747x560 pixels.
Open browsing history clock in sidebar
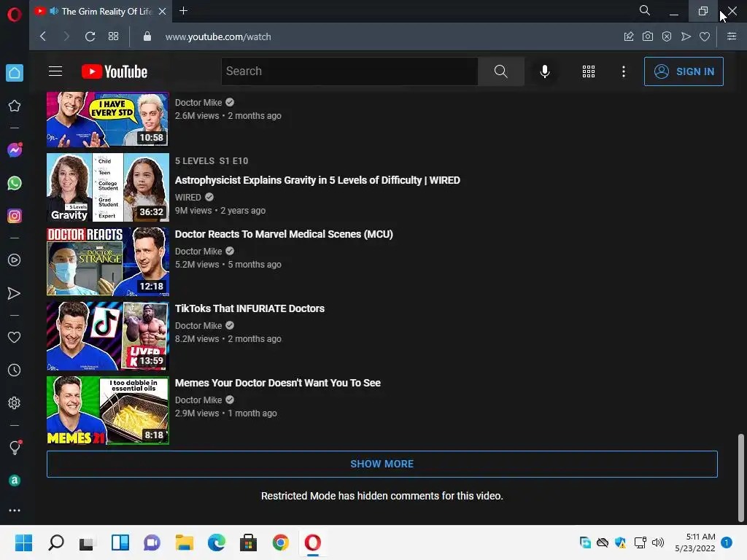(x=15, y=370)
